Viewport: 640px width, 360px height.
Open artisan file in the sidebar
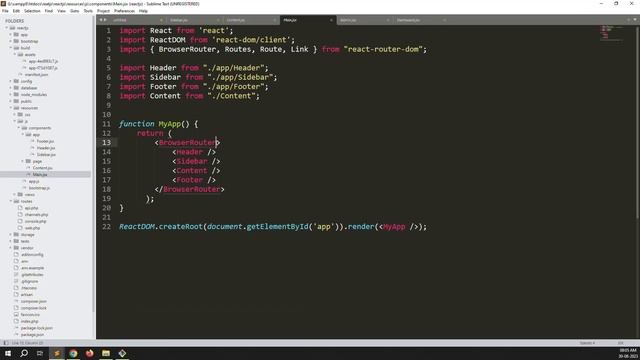click(x=27, y=295)
